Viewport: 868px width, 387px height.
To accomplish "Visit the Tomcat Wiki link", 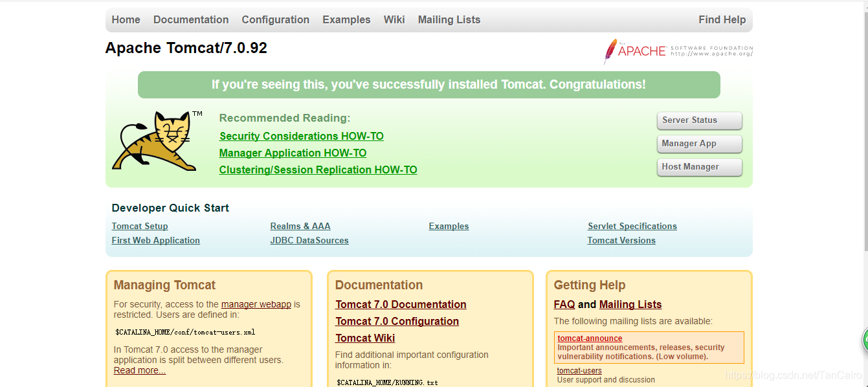I will coord(365,338).
